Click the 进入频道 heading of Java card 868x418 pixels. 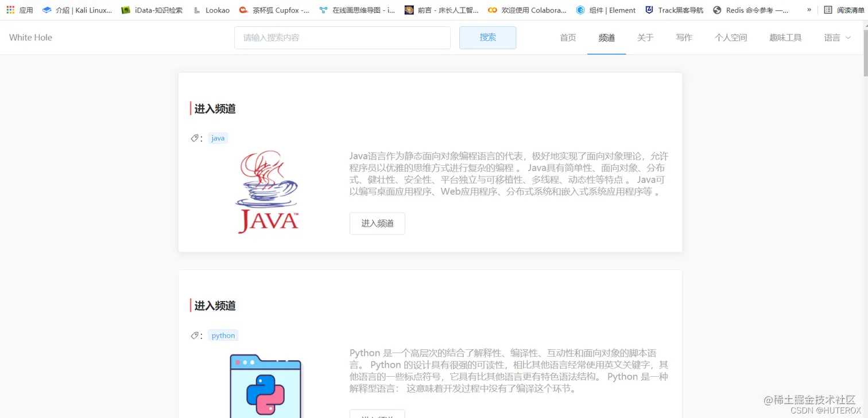pyautogui.click(x=215, y=109)
